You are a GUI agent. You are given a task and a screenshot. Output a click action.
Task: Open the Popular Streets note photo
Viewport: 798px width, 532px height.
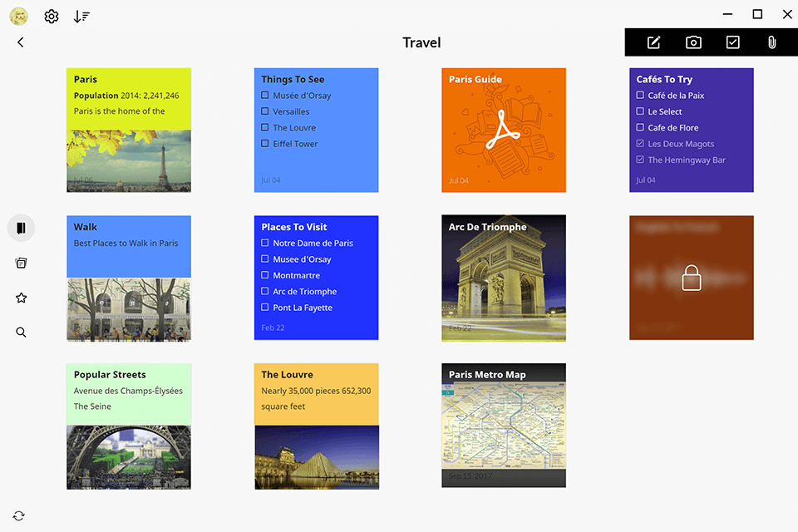129,457
